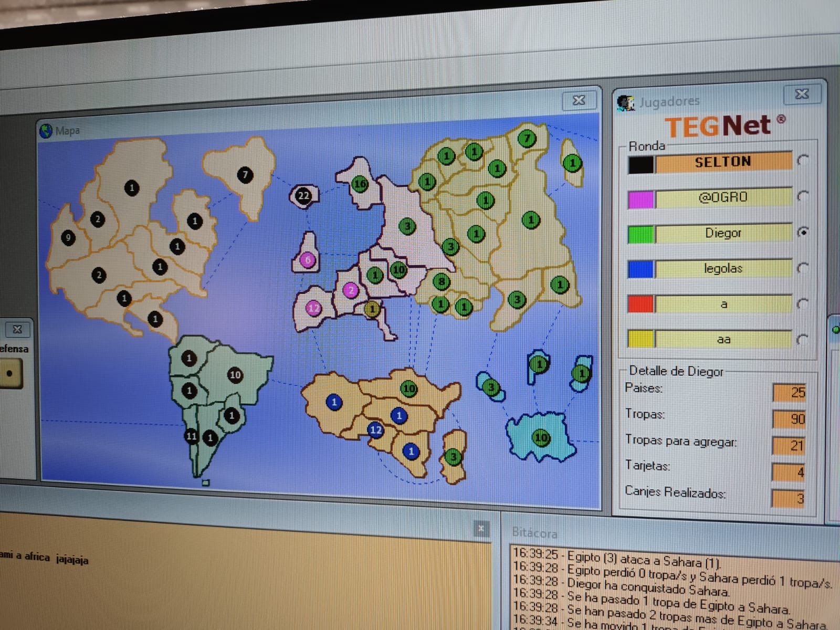This screenshot has height=630, width=840.
Task: Click the magenta swatch beside @OGRO
Action: [640, 199]
